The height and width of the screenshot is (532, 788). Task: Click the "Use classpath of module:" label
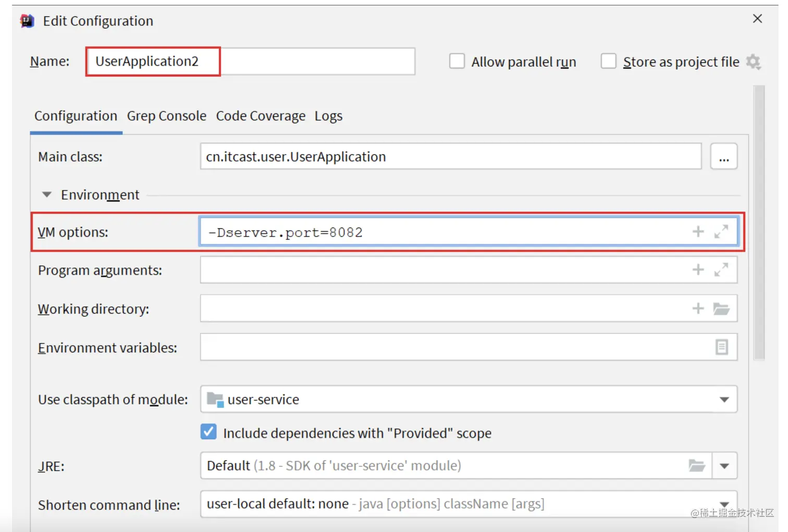click(113, 400)
